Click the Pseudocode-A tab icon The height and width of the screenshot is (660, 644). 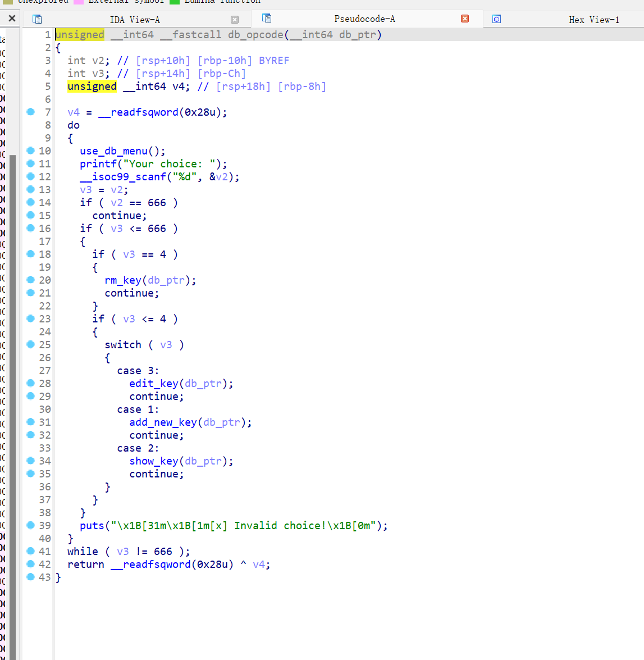tap(267, 19)
